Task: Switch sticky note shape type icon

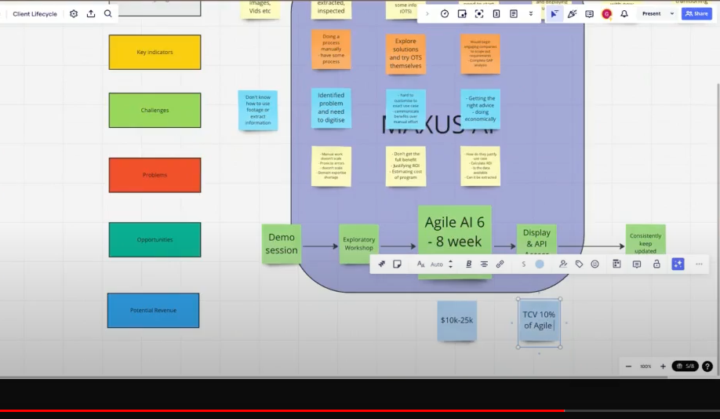Action: [x=397, y=264]
